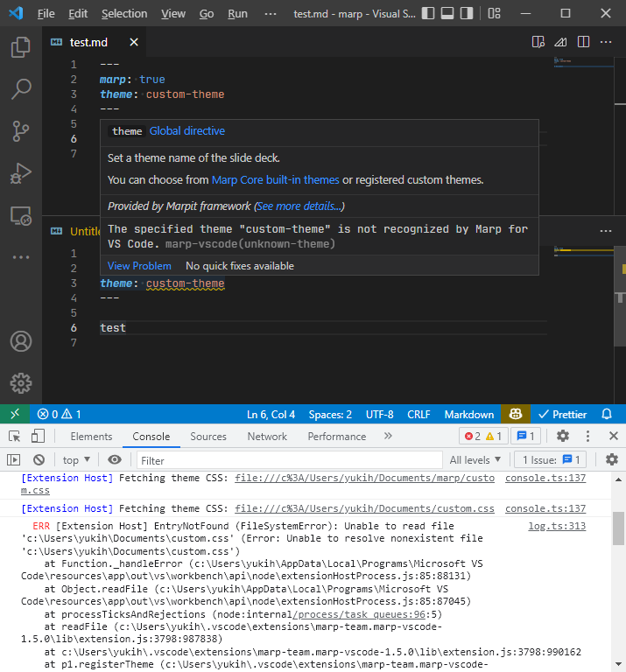Show additional activity bar views ellipsis
626x672 pixels.
coord(21,257)
